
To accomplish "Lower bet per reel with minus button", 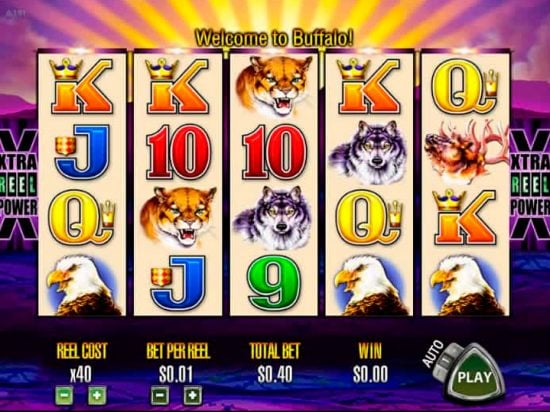I will coord(160,396).
